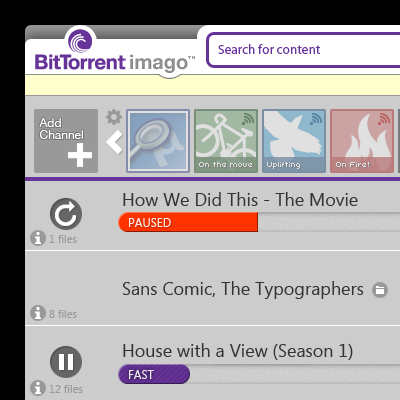Resume How We Did This with restart icon

66,214
